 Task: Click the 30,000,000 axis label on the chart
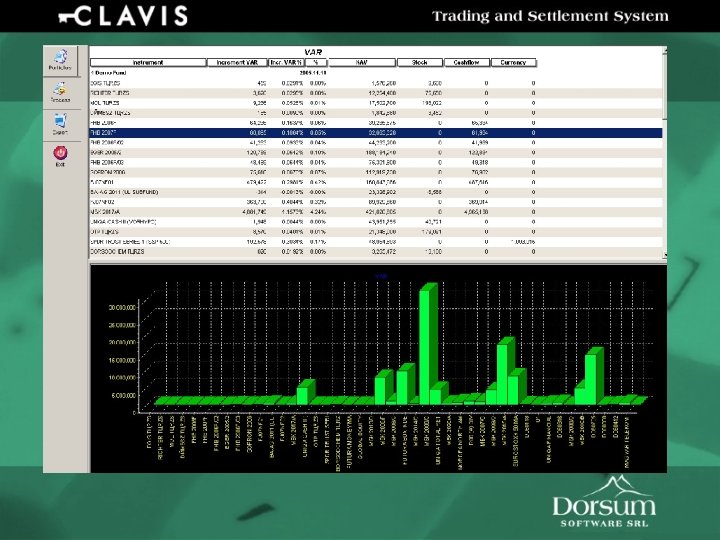click(x=122, y=307)
